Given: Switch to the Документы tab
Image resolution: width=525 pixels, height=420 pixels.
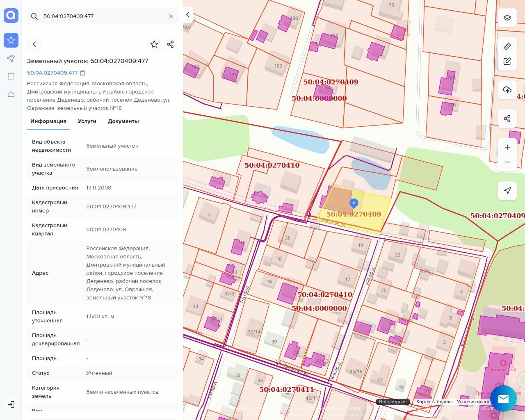Looking at the screenshot, I should coord(123,121).
